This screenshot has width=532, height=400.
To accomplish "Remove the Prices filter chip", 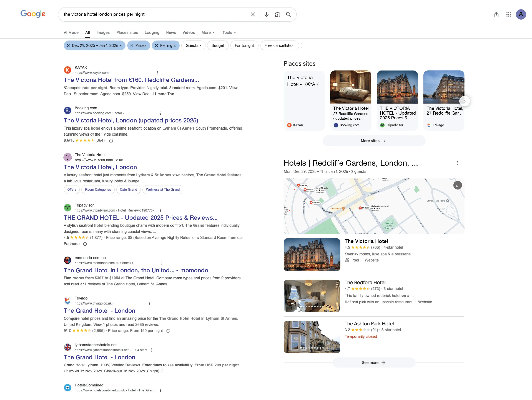I will point(132,45).
